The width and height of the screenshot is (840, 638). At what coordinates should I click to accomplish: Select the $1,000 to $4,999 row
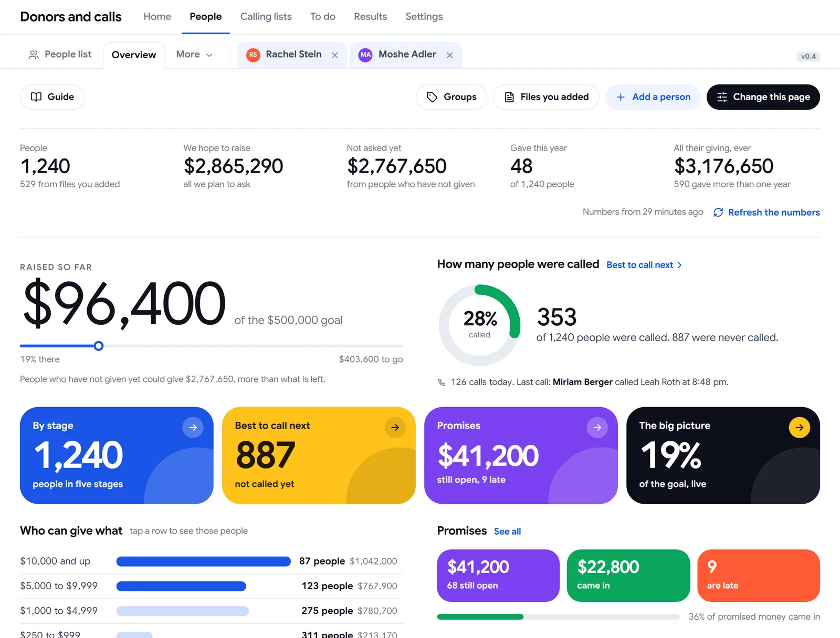coord(211,611)
